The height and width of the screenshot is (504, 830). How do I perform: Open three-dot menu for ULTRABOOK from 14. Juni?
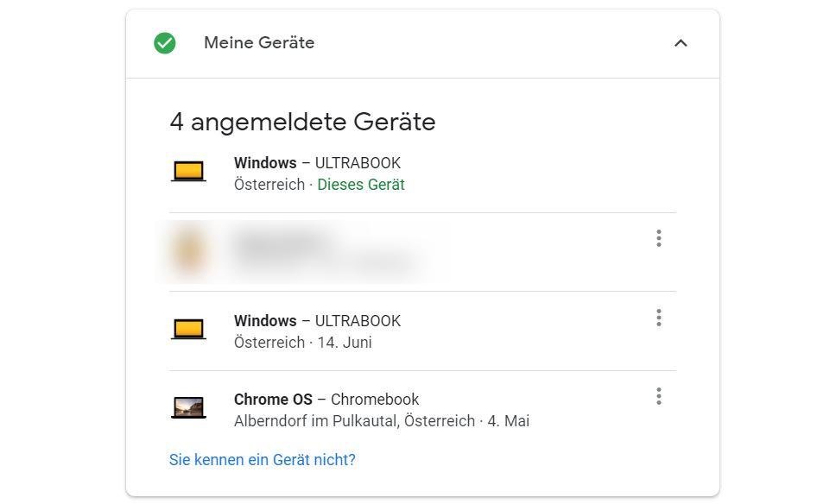pos(659,318)
